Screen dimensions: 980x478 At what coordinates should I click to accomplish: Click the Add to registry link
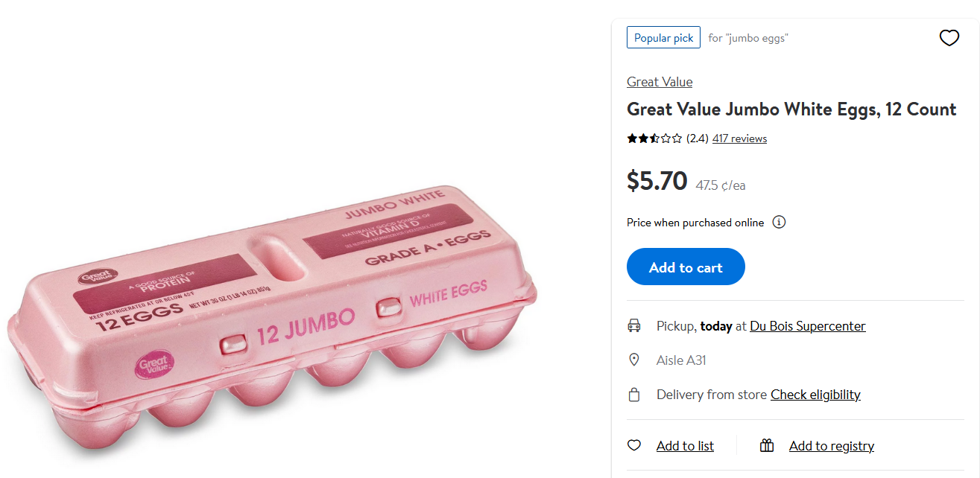[x=831, y=446]
